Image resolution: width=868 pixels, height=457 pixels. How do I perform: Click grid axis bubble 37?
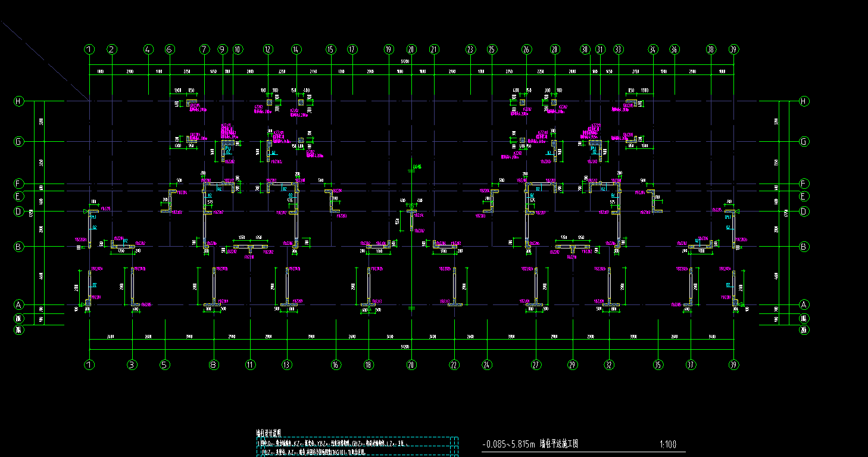point(691,365)
